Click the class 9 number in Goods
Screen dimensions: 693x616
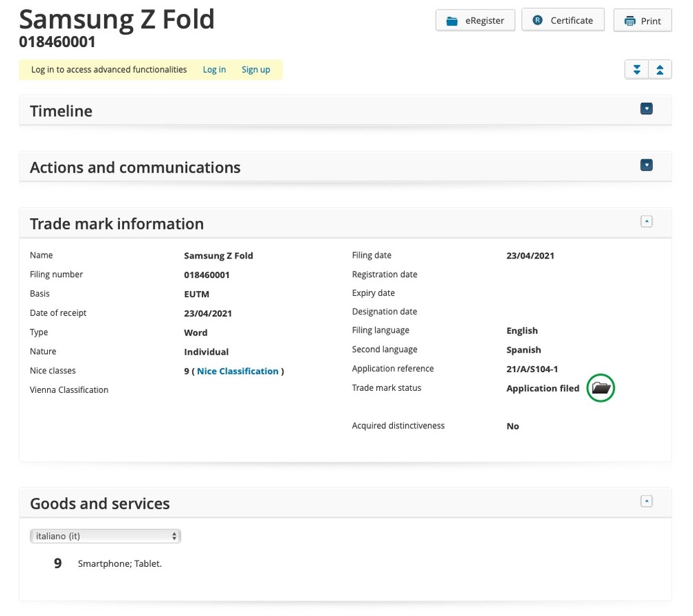pyautogui.click(x=58, y=563)
